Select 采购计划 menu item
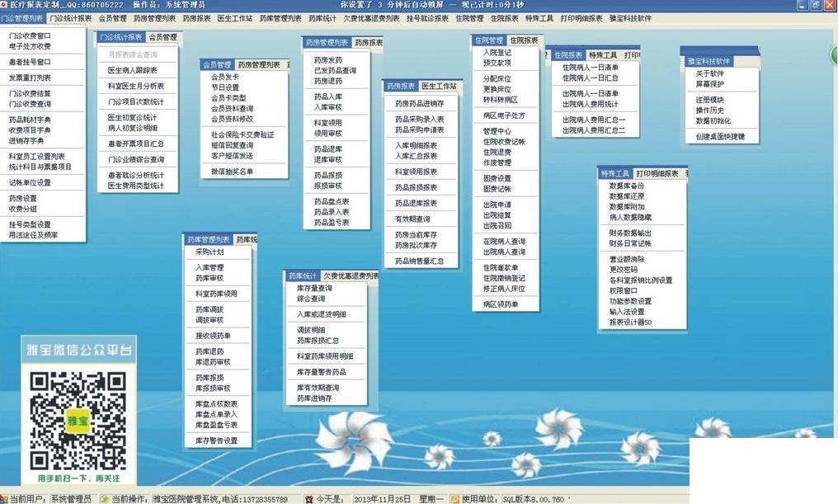The width and height of the screenshot is (838, 504). tap(209, 252)
